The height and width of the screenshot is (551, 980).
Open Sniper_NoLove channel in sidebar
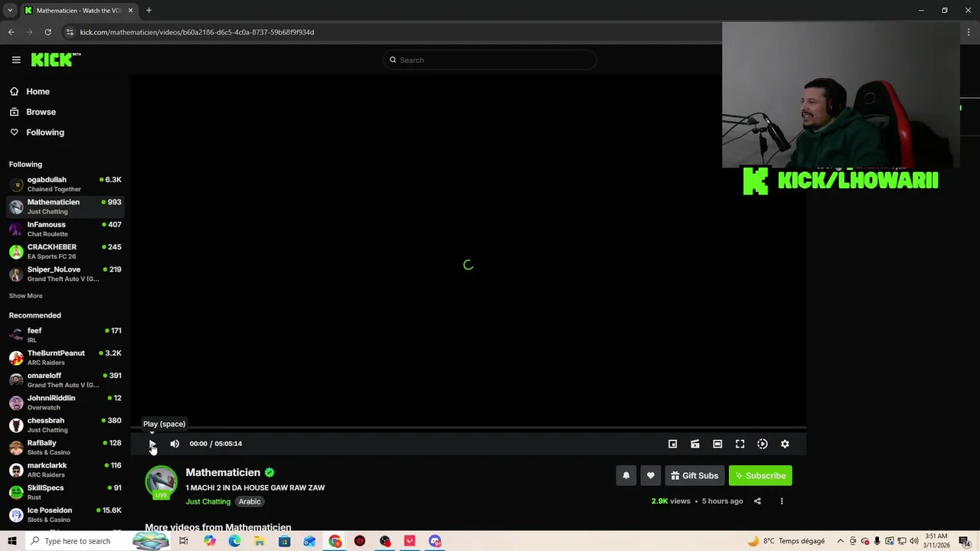(x=65, y=274)
